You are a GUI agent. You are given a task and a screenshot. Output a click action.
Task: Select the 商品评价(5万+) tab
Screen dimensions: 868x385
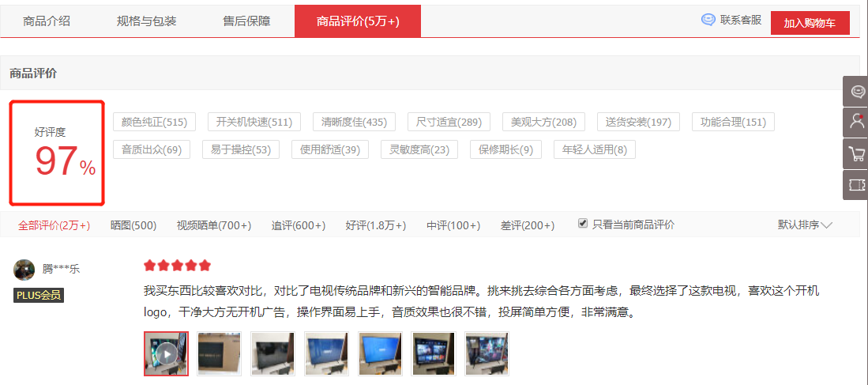358,21
